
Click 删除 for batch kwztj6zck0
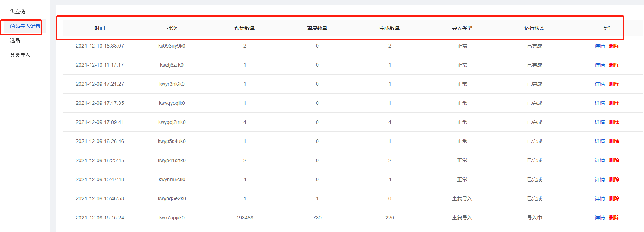coord(614,65)
